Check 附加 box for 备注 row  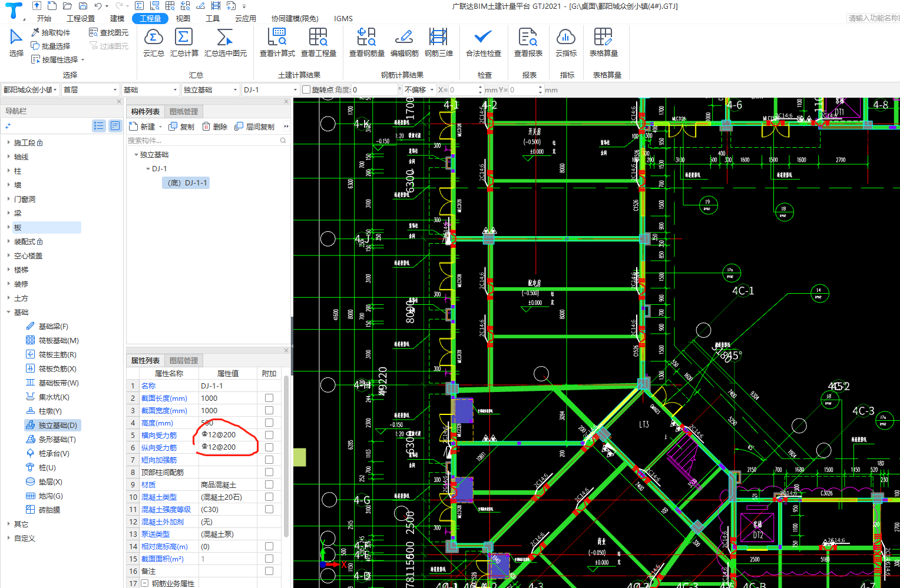269,571
